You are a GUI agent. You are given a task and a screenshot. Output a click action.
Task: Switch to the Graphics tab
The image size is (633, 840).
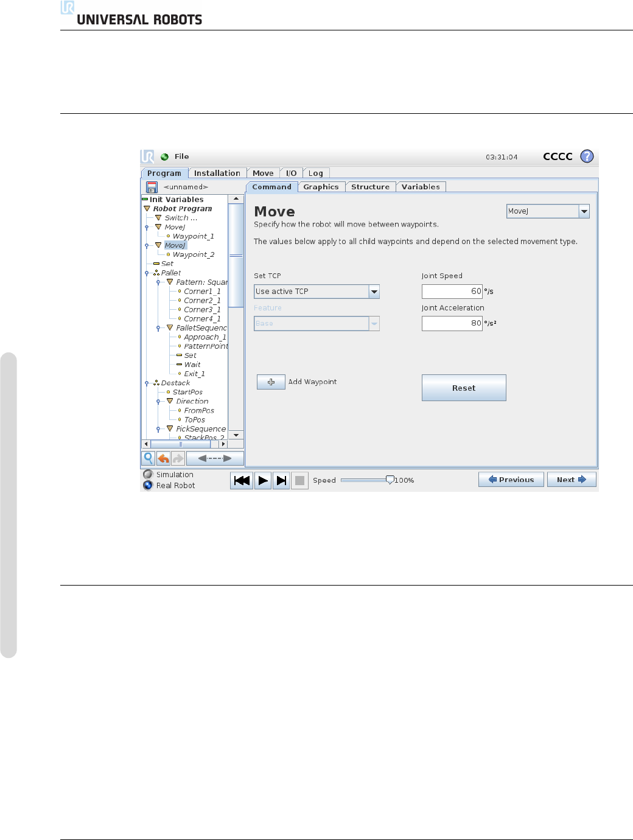coord(321,187)
